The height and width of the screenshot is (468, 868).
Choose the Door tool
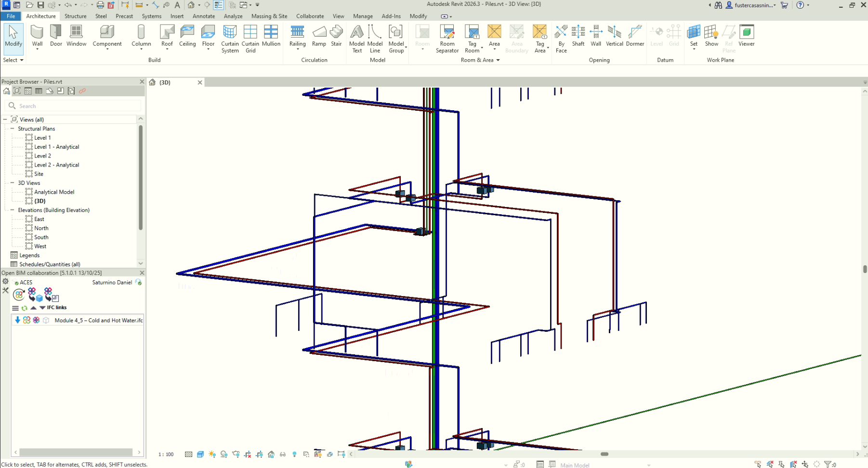coord(56,36)
